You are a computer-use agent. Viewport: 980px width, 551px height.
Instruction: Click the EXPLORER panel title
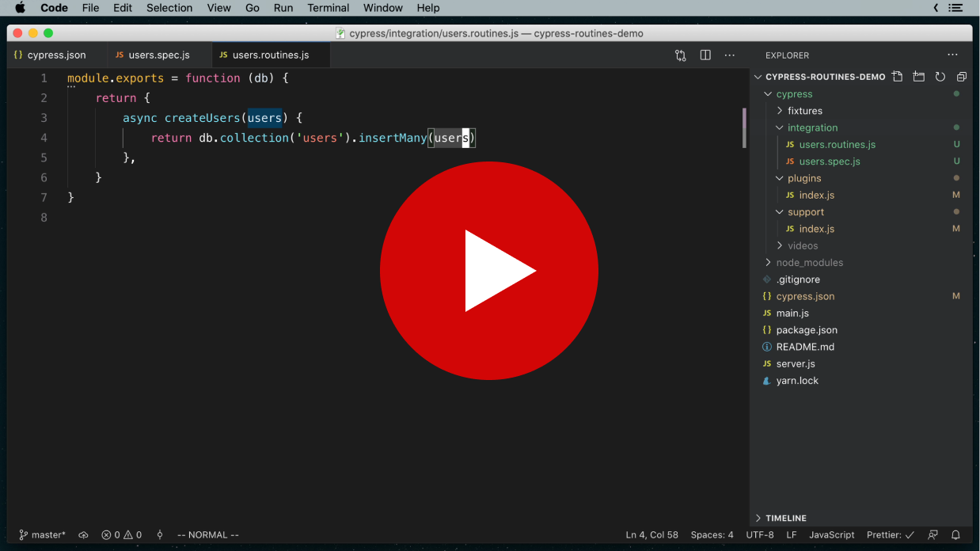click(x=787, y=55)
